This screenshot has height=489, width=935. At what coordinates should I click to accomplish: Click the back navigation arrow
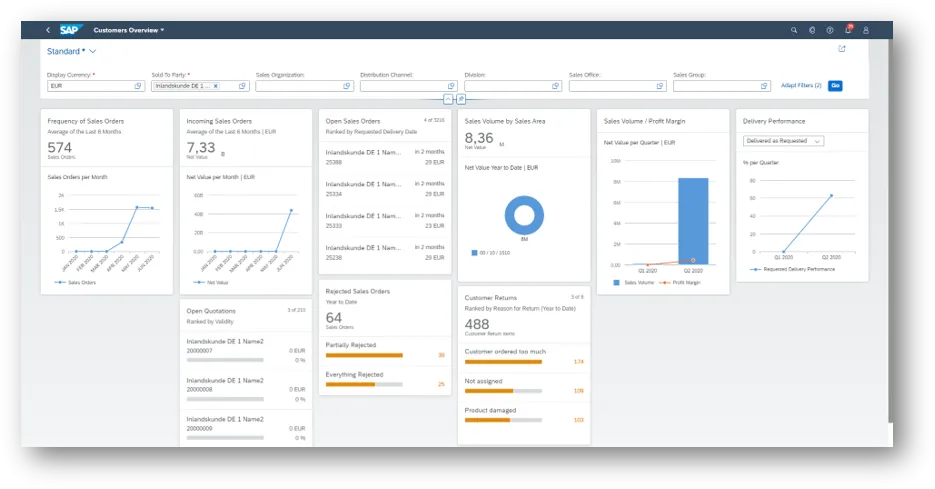[x=47, y=30]
